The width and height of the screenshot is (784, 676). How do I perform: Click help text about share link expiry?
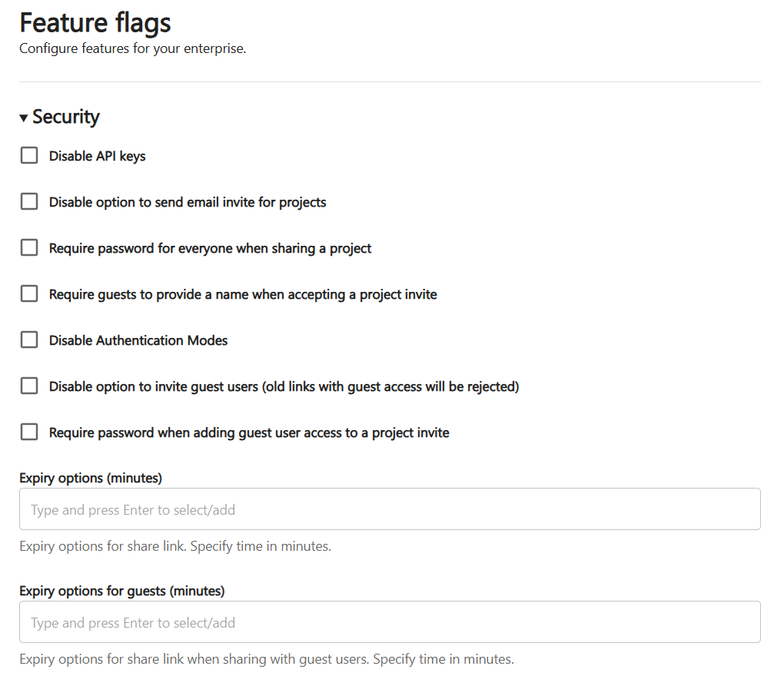175,547
